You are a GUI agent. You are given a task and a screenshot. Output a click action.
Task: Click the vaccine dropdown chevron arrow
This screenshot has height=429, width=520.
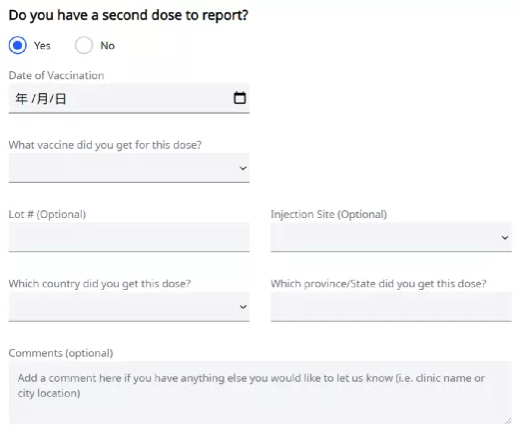point(243,168)
